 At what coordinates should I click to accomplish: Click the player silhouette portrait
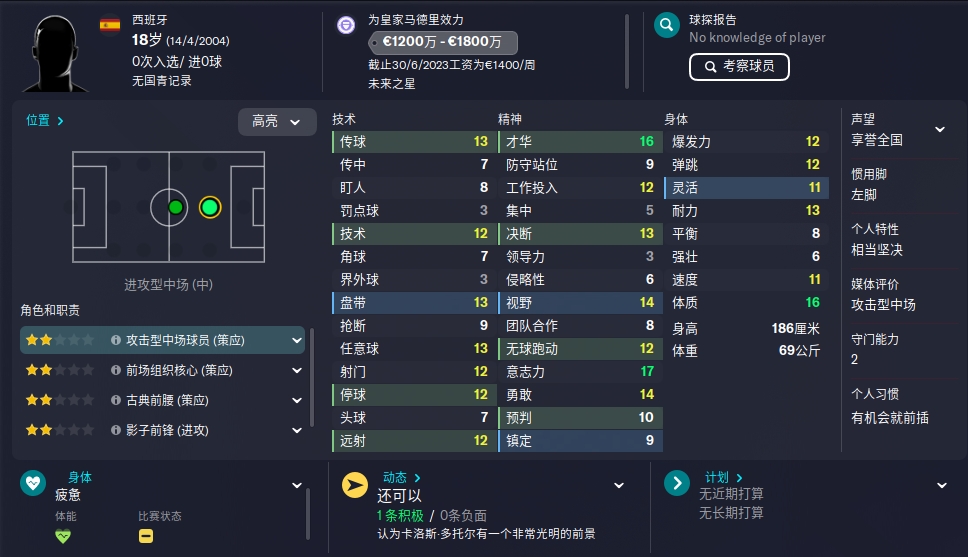(x=56, y=53)
